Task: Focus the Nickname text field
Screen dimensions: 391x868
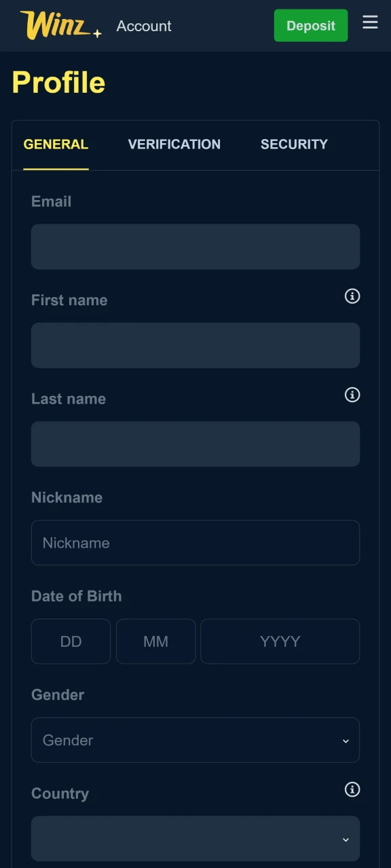Action: point(195,542)
